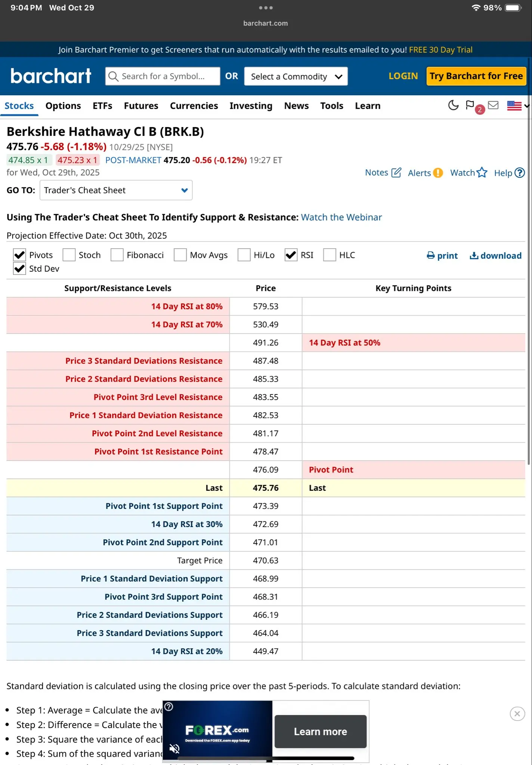This screenshot has width=532, height=765.
Task: Enable the Mov Avgs checkbox
Action: pyautogui.click(x=180, y=255)
